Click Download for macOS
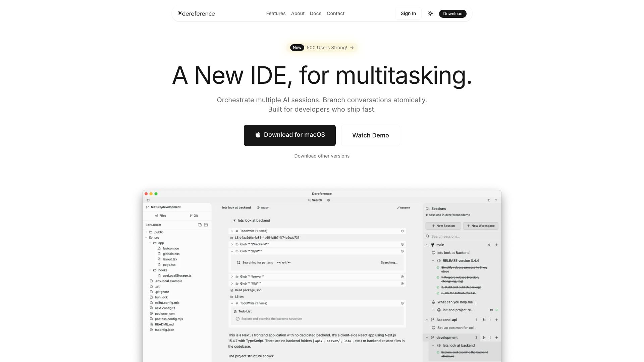 coord(289,135)
